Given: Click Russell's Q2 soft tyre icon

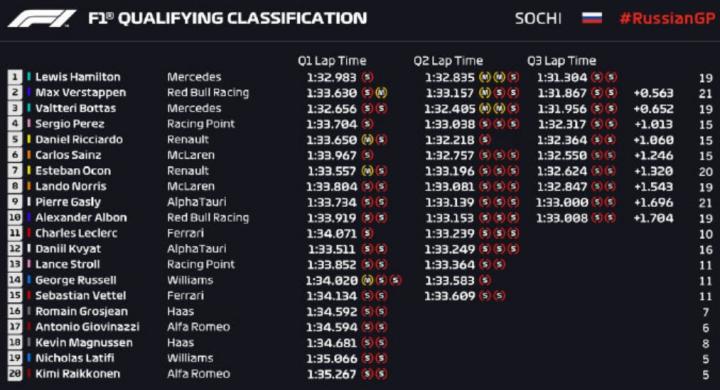Looking at the screenshot, I should [485, 280].
